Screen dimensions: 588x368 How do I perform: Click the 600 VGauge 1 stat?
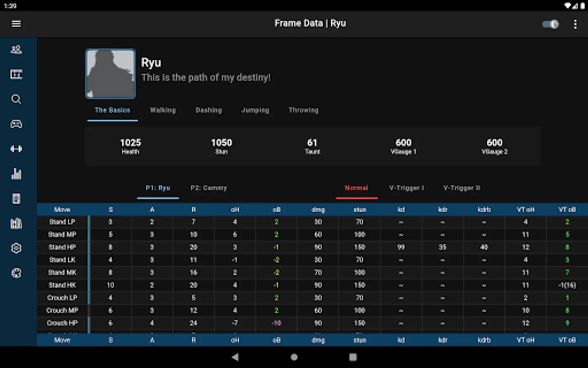[x=403, y=146]
